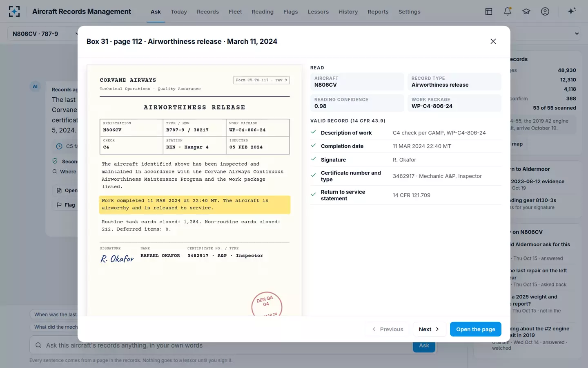Open the Today tab
The width and height of the screenshot is (588, 368).
[179, 11]
